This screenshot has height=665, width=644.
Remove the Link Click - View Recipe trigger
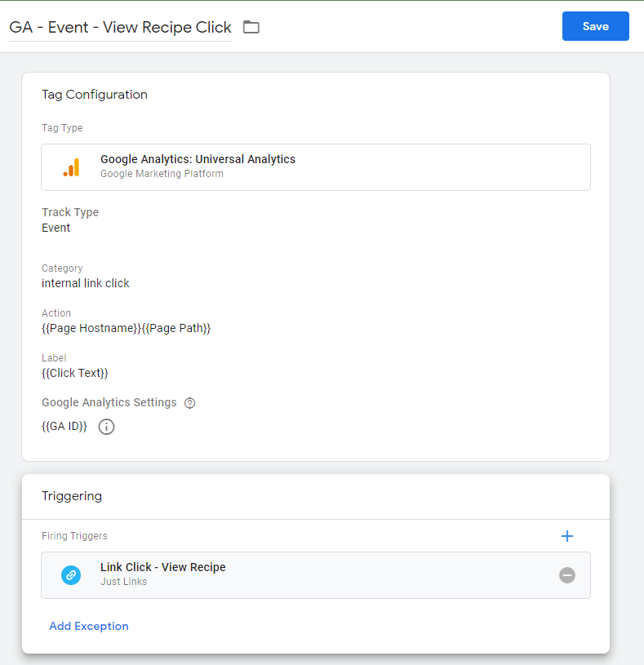567,575
